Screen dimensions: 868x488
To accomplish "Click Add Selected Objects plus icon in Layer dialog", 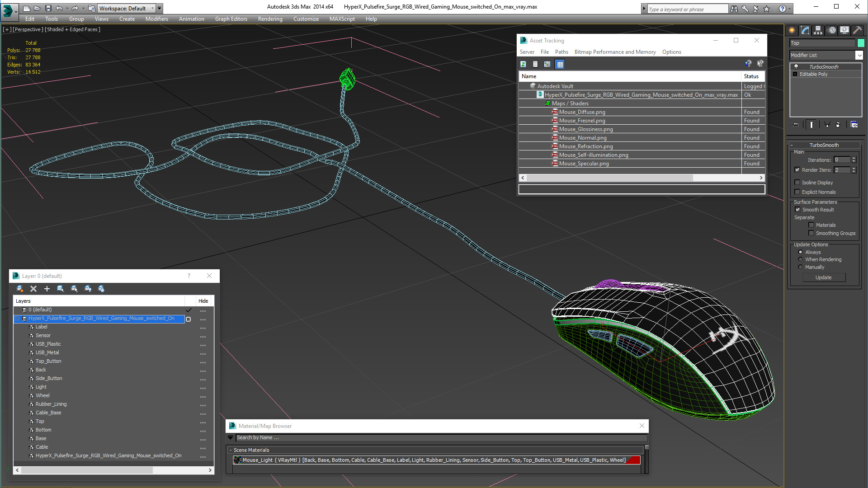I will tap(47, 289).
